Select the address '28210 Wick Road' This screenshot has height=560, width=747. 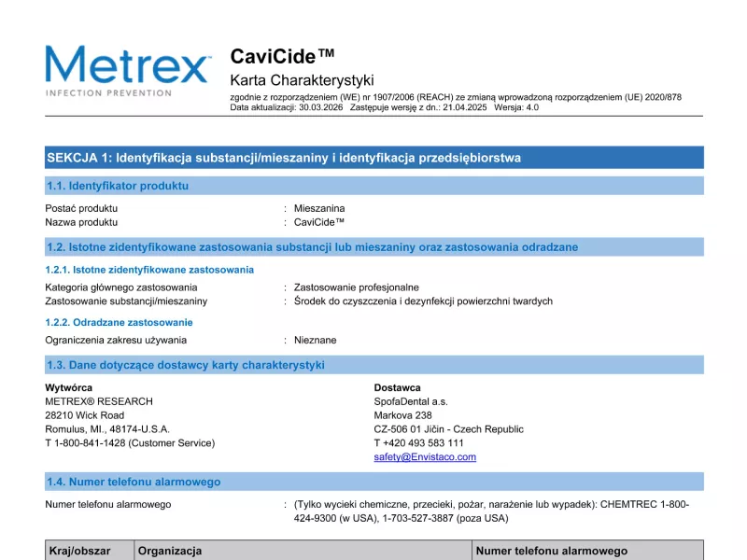click(84, 415)
